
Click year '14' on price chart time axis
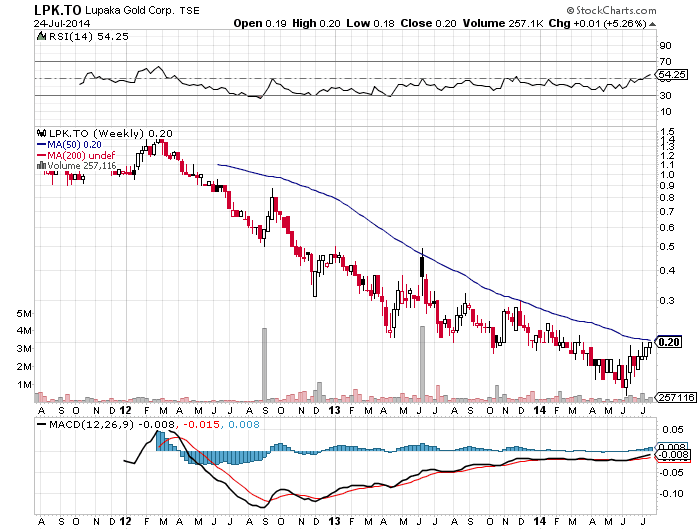540,410
